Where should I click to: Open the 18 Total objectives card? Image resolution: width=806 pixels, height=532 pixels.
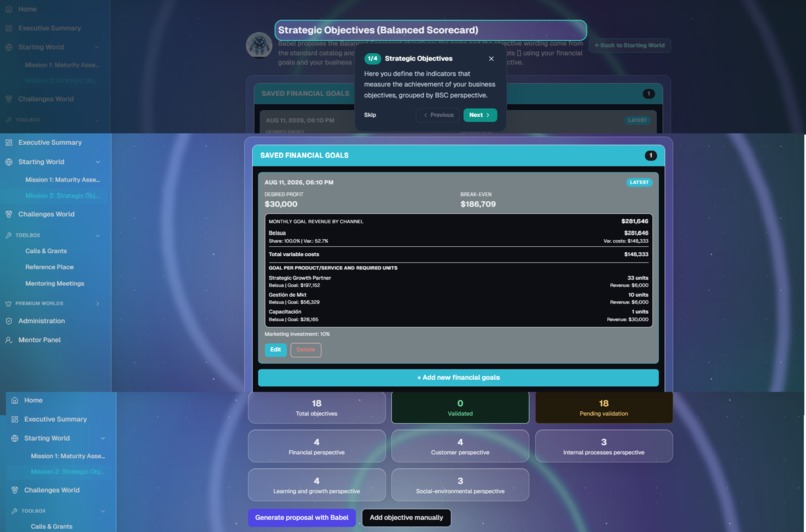(x=317, y=408)
